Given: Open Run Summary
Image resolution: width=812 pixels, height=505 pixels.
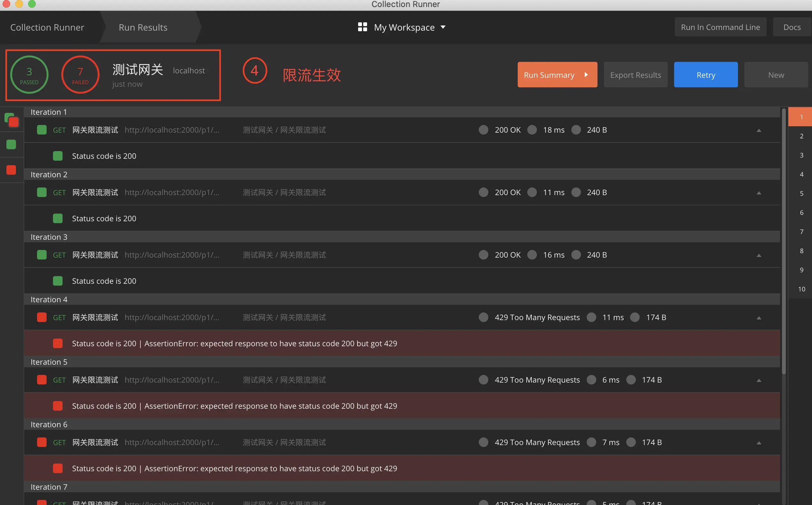Looking at the screenshot, I should coord(557,75).
